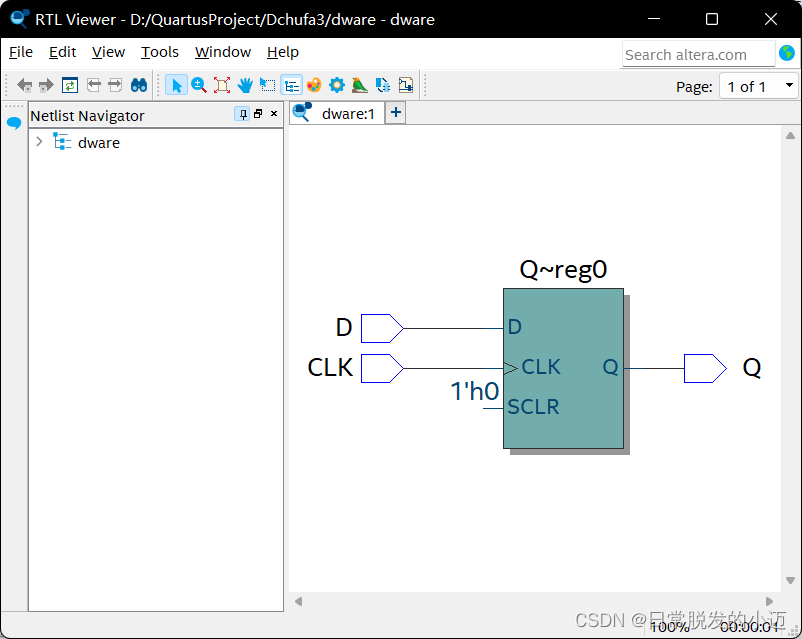Add a new schematic tab

click(x=395, y=113)
